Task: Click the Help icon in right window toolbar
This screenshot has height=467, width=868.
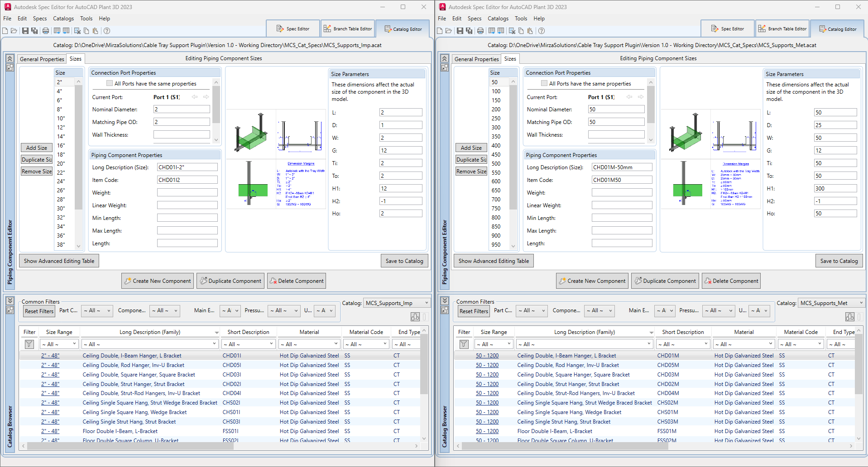Action: coord(542,31)
